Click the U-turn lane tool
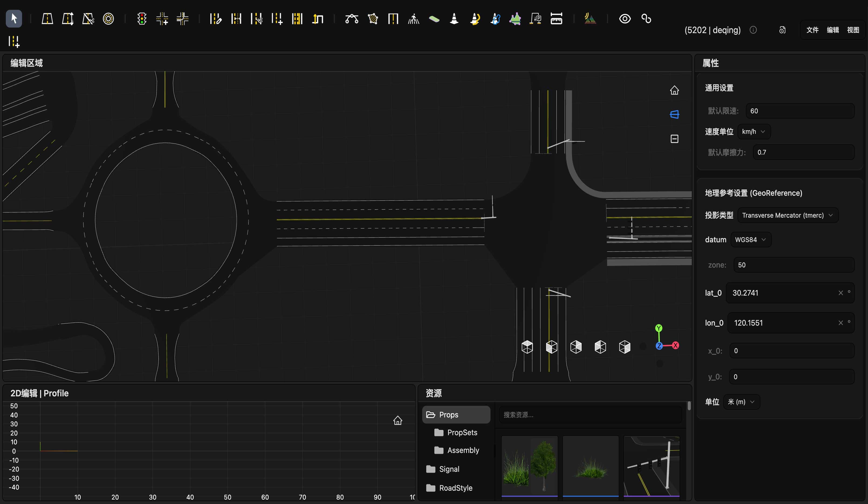 coord(318,19)
